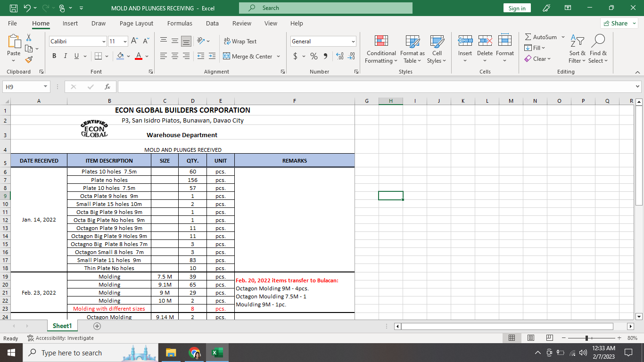
Task: Delete cells using the Delete icon
Action: click(x=485, y=41)
